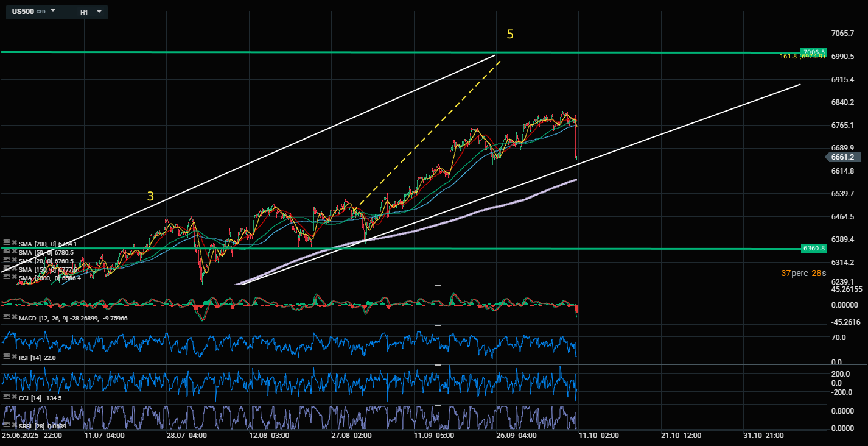The image size is (868, 446).
Task: Open settings icon for CCI indicator
Action: (6, 397)
